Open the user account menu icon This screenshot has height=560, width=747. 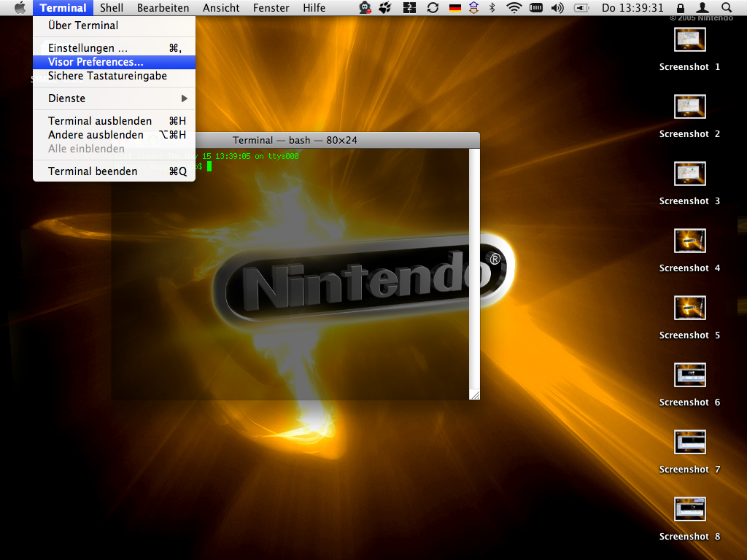point(703,7)
